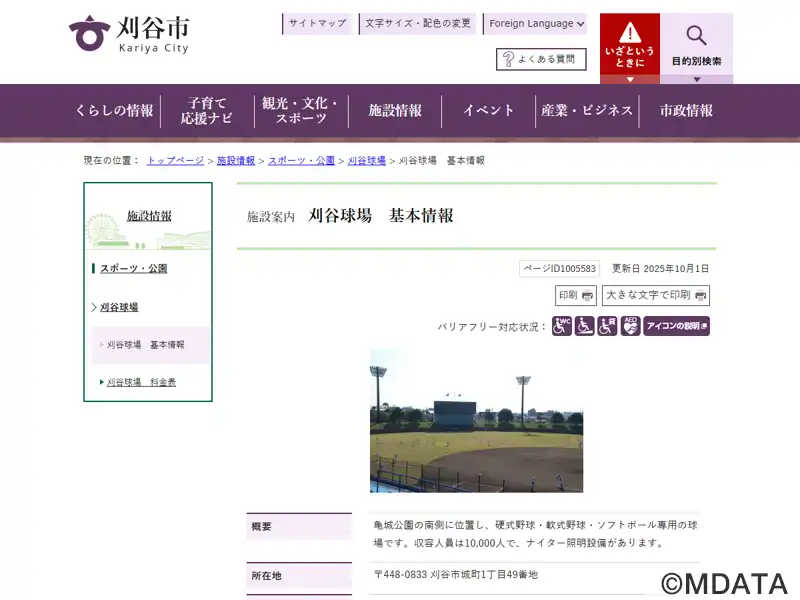Select the 施設情報 navigation menu item
This screenshot has height=600, width=800.
tap(395, 111)
